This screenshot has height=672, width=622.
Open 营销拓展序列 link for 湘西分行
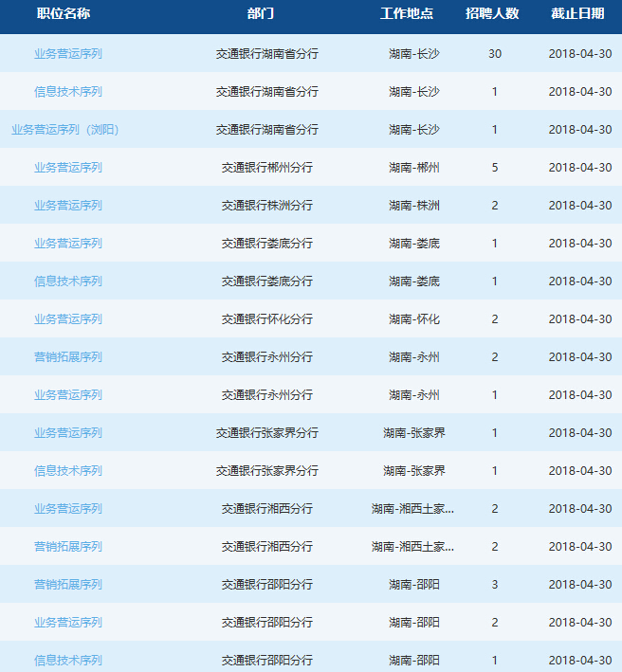coord(68,547)
